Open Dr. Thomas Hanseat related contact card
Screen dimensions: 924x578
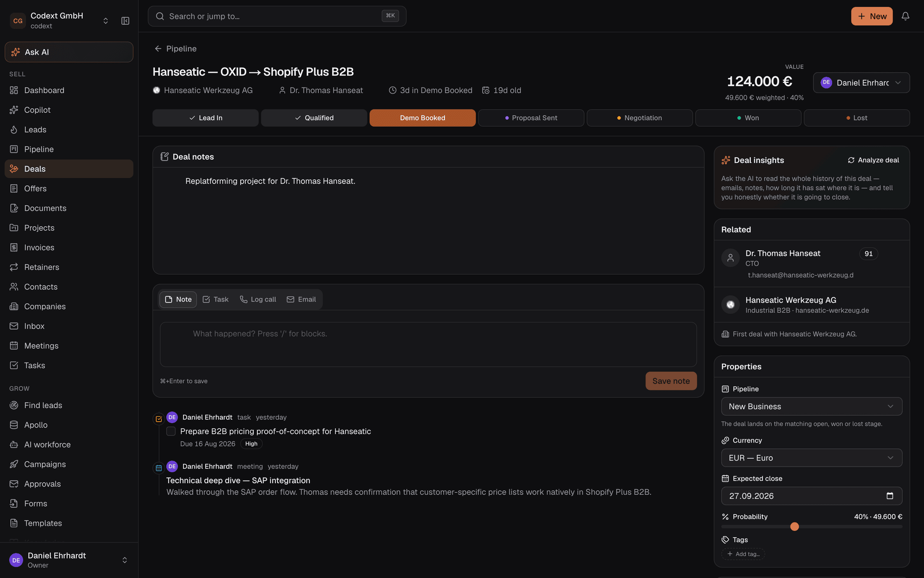coord(812,264)
